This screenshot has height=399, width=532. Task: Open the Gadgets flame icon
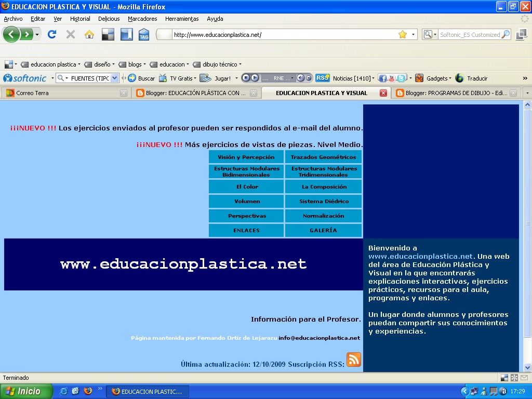click(x=420, y=77)
